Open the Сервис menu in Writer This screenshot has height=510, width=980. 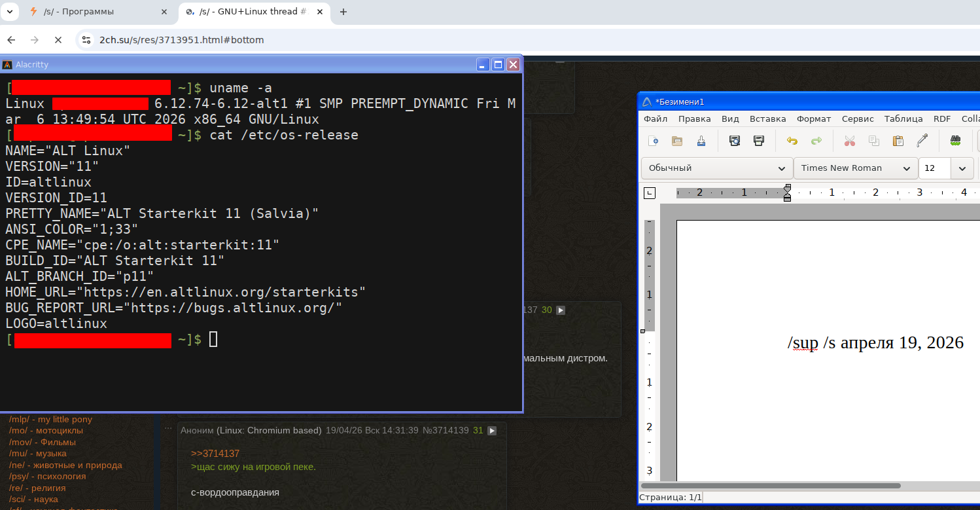[858, 119]
